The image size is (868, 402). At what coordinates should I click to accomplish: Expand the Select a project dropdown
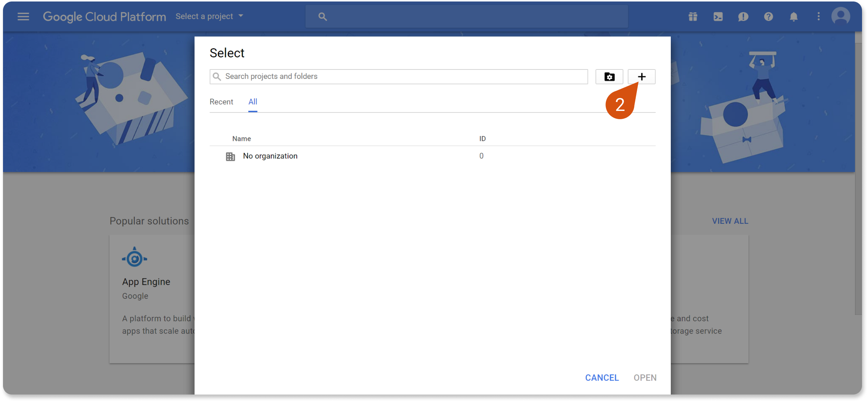tap(209, 16)
